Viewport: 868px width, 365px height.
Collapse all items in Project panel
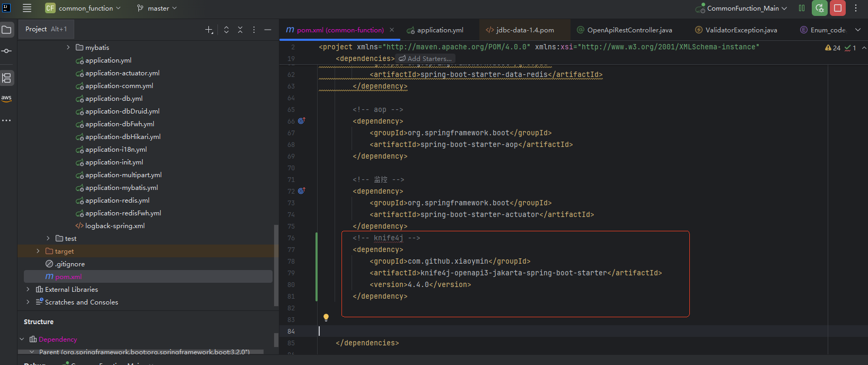[240, 30]
